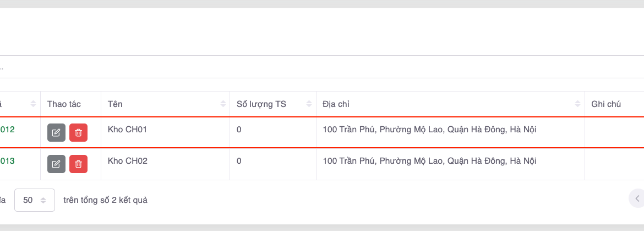
Task: Click the search input field above the table
Action: (x=319, y=67)
